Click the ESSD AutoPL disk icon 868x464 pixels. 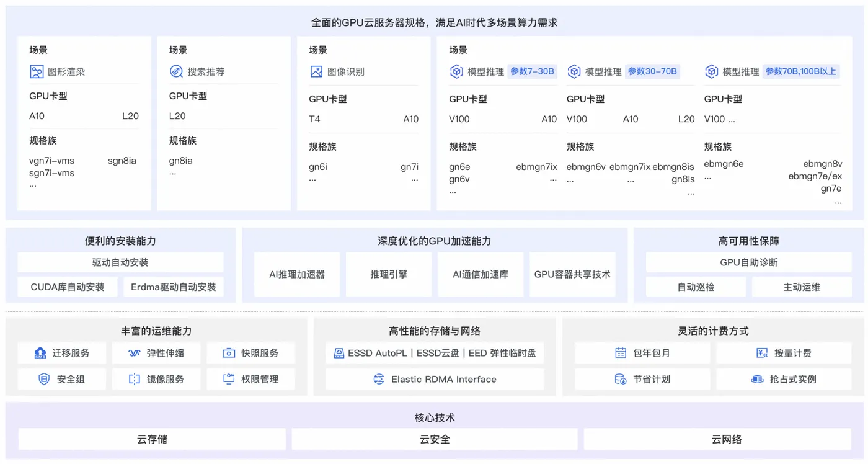coord(339,353)
